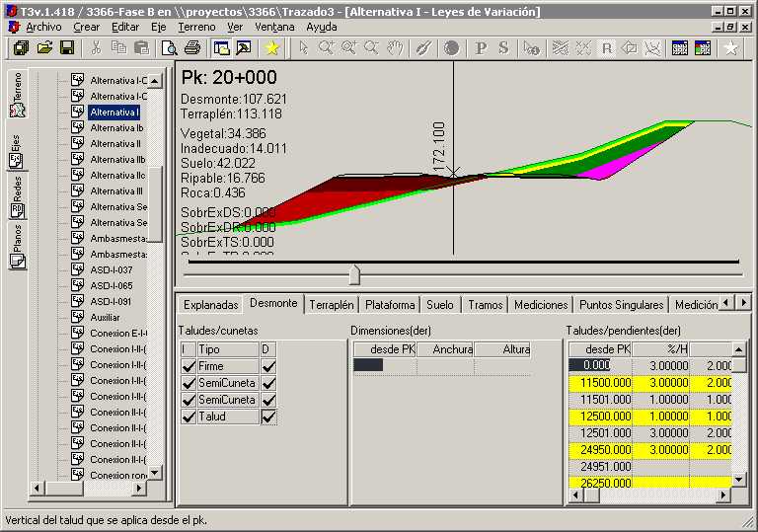Click the white star toolbar icon
The width and height of the screenshot is (758, 532).
(731, 48)
